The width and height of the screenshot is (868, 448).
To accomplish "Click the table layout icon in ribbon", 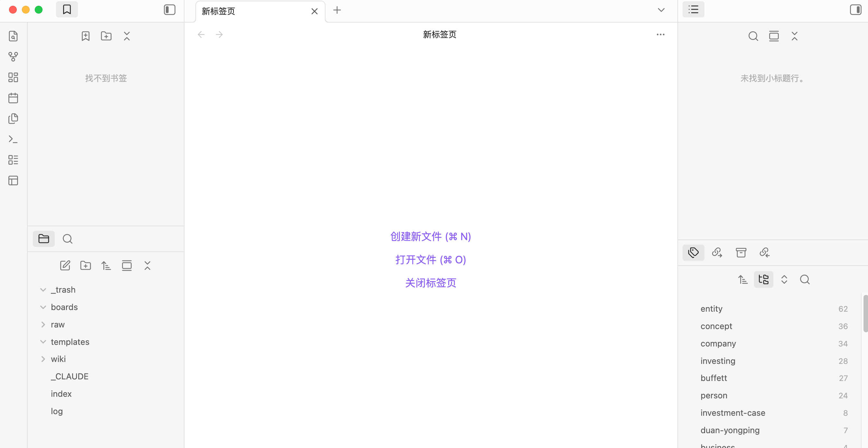I will click(13, 181).
